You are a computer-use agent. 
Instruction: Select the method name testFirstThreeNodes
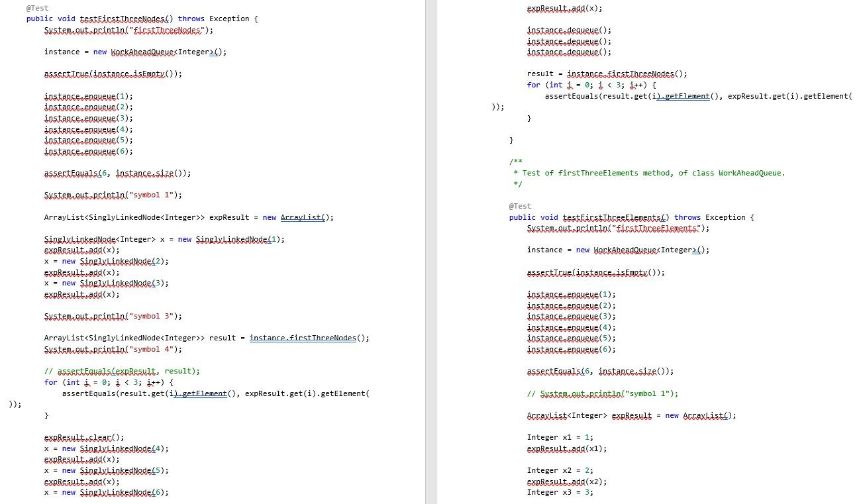pyautogui.click(x=123, y=19)
